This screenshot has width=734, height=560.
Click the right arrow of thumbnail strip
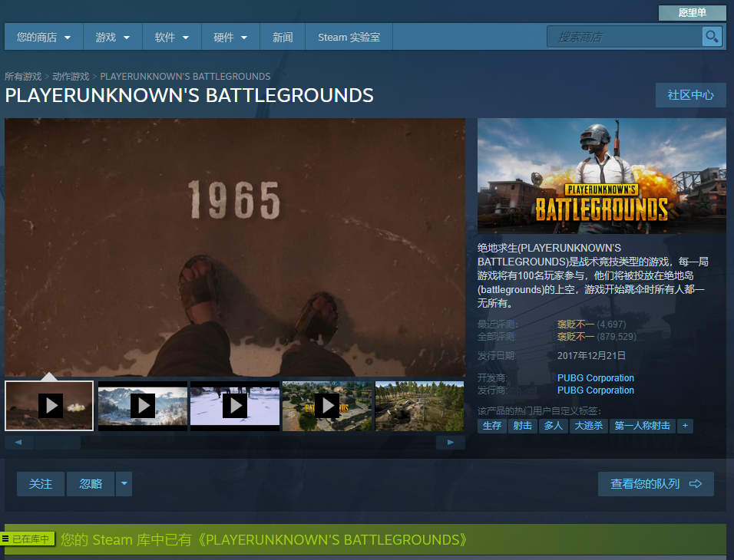(x=451, y=442)
